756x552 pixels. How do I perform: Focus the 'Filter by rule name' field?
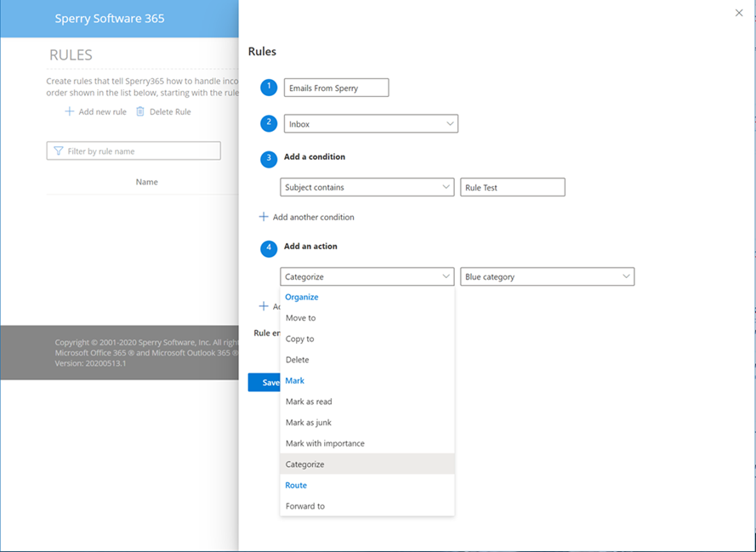134,151
